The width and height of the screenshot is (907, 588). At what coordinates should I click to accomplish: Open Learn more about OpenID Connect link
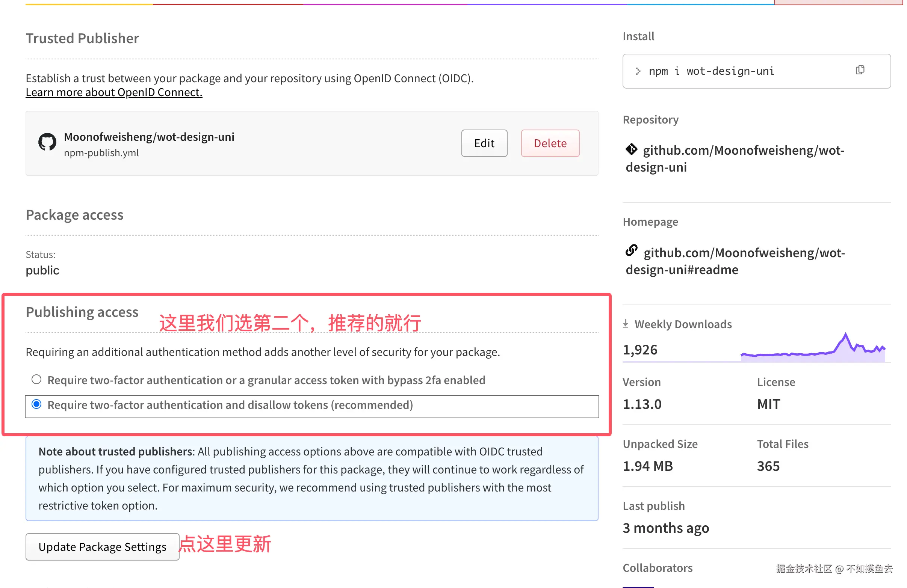click(x=114, y=92)
